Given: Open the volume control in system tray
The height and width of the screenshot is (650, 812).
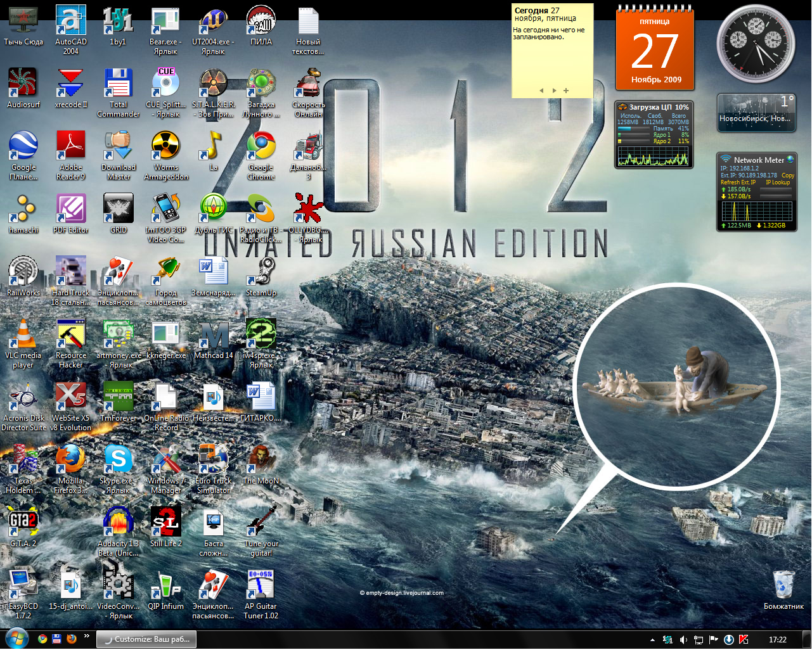Looking at the screenshot, I should click(x=683, y=640).
